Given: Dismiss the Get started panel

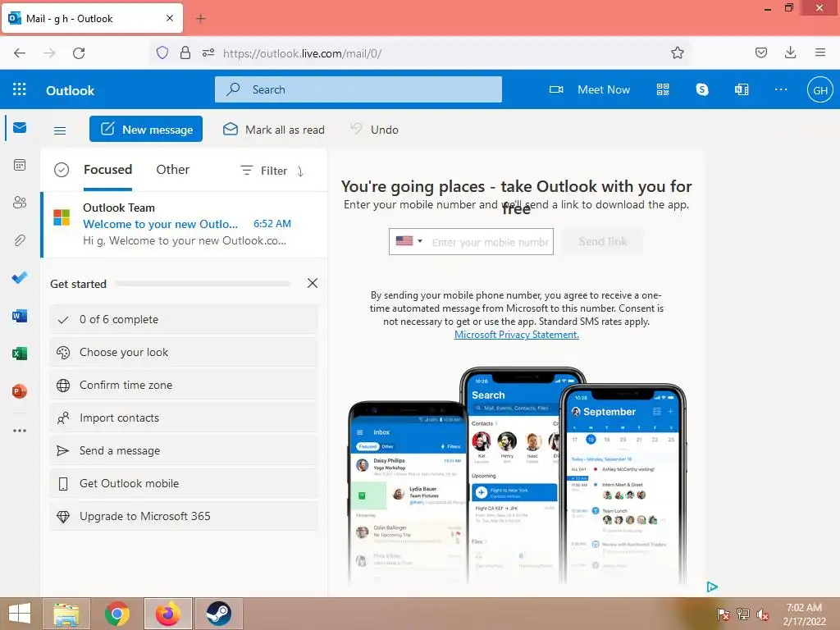Looking at the screenshot, I should [313, 283].
